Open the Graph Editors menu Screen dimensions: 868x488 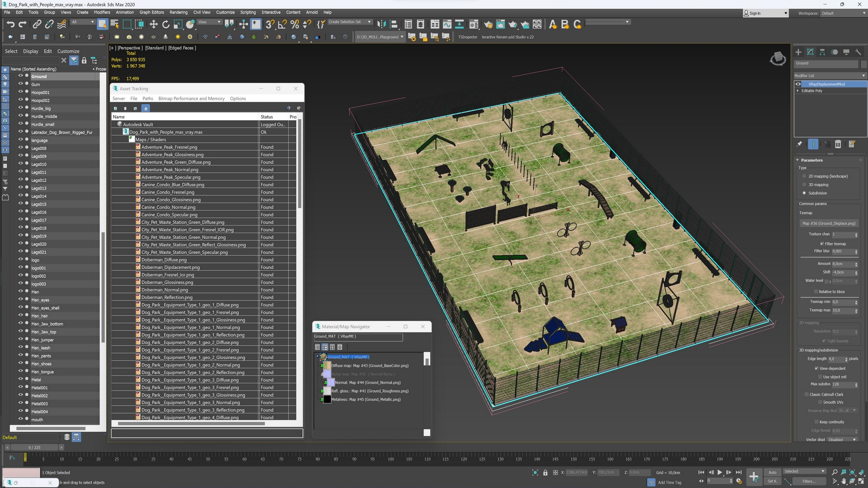(x=151, y=12)
